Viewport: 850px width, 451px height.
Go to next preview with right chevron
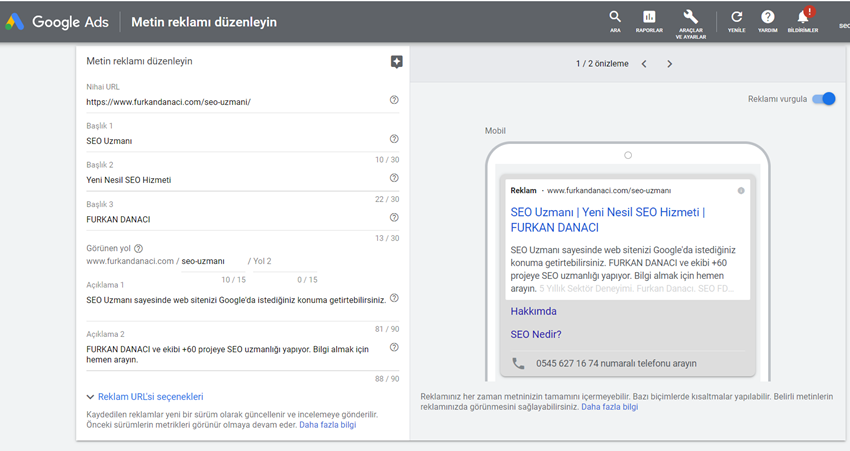tap(669, 64)
